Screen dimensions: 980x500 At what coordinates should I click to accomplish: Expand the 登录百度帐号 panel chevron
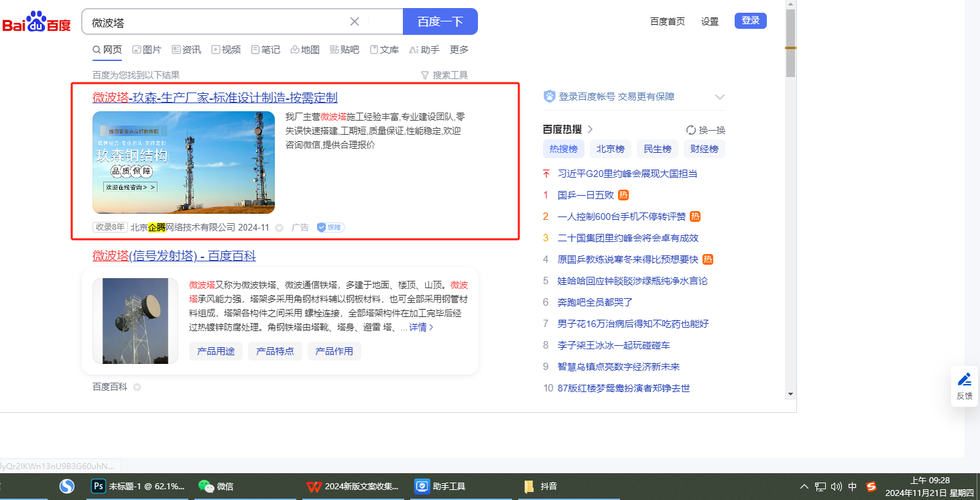[720, 97]
